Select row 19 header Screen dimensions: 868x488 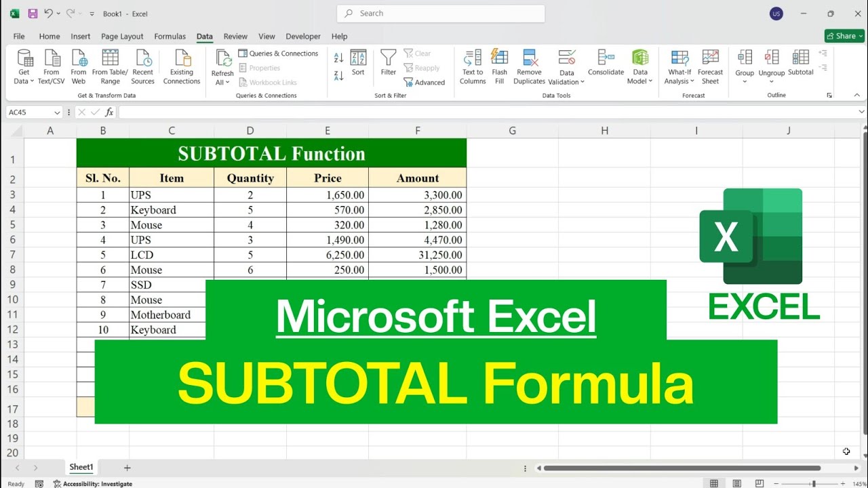click(12, 438)
